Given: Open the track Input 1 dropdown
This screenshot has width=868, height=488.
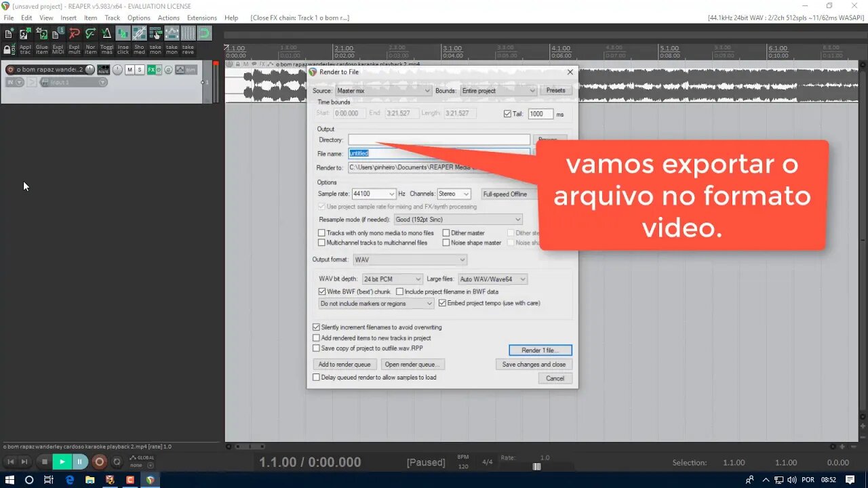Looking at the screenshot, I should click(x=73, y=82).
